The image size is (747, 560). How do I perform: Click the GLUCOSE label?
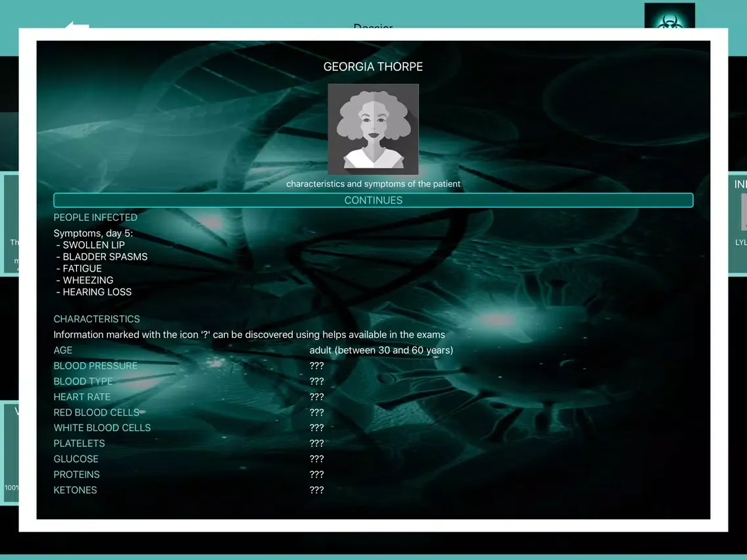[76, 459]
